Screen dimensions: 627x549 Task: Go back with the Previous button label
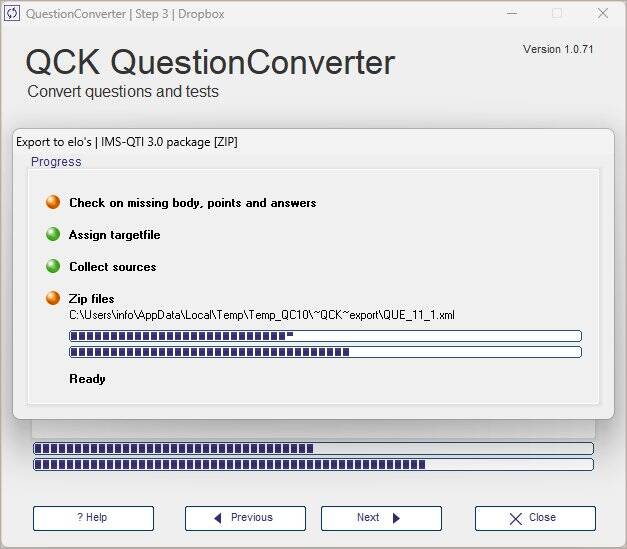click(x=252, y=518)
